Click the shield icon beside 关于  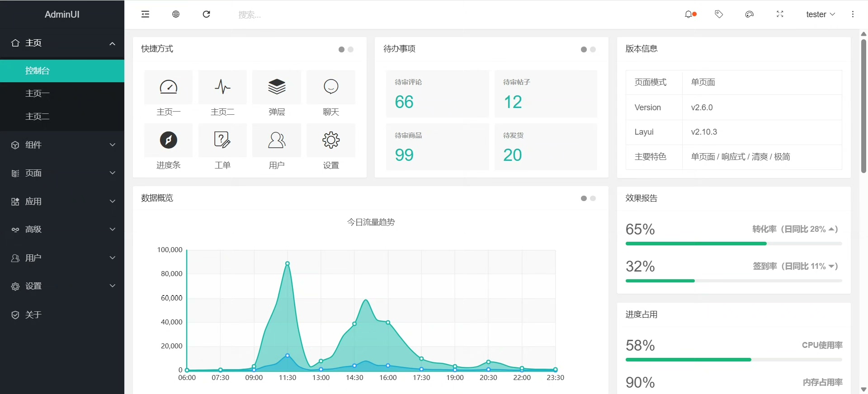(x=15, y=315)
